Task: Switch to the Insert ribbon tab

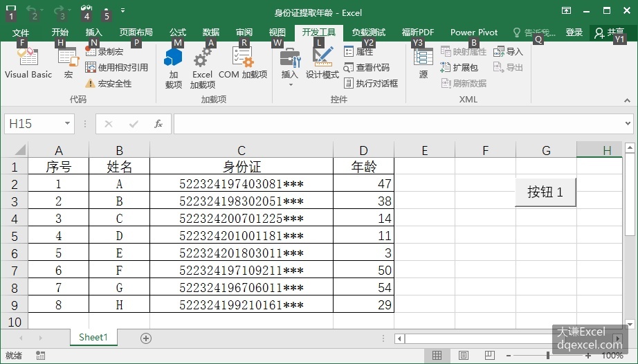Action: click(x=93, y=32)
